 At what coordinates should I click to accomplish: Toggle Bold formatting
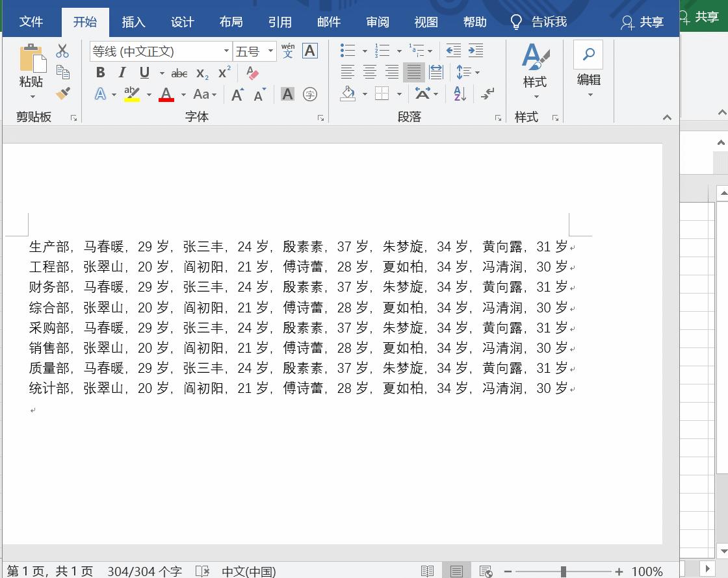point(100,72)
